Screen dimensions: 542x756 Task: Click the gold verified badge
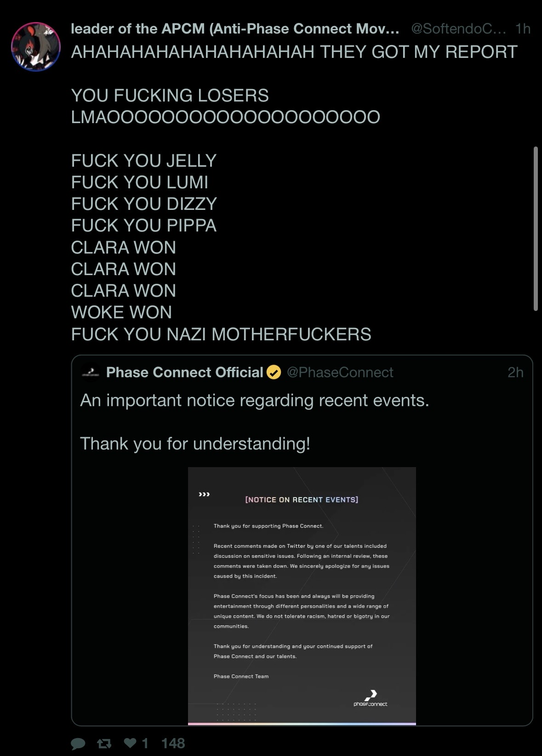(274, 372)
